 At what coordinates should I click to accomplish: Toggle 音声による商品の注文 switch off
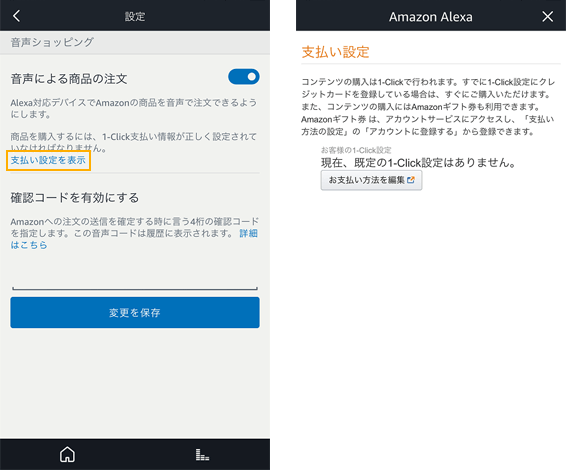point(244,77)
